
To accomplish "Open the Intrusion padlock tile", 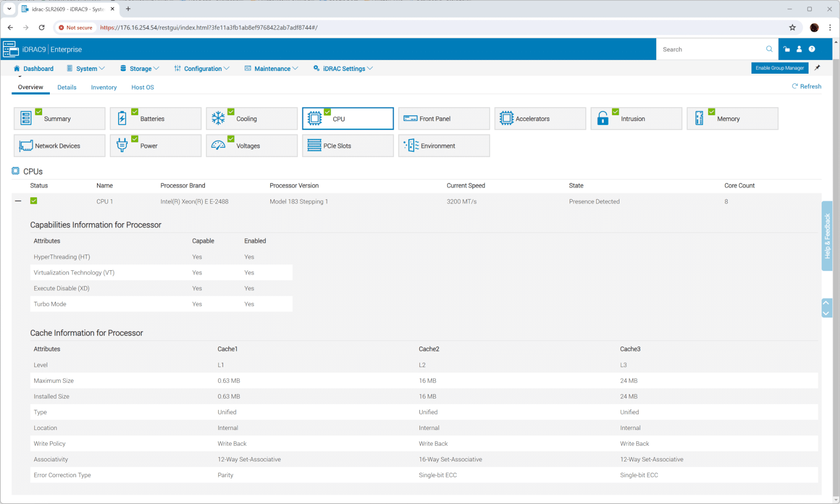I will 636,119.
